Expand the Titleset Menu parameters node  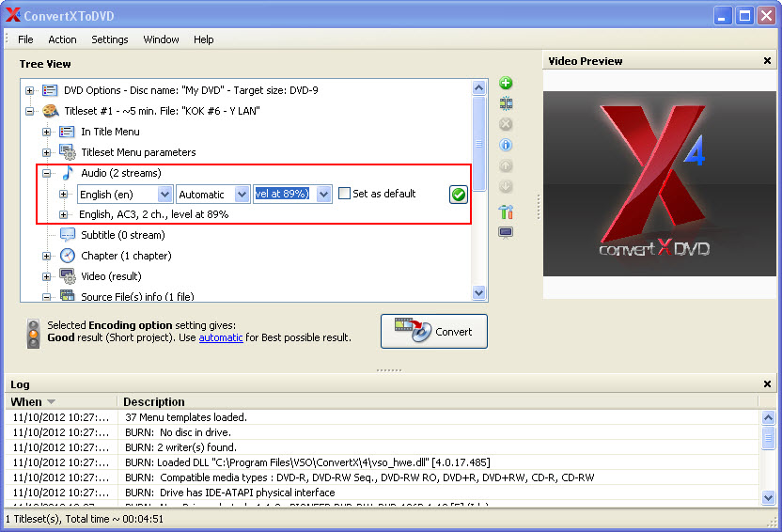(x=46, y=152)
